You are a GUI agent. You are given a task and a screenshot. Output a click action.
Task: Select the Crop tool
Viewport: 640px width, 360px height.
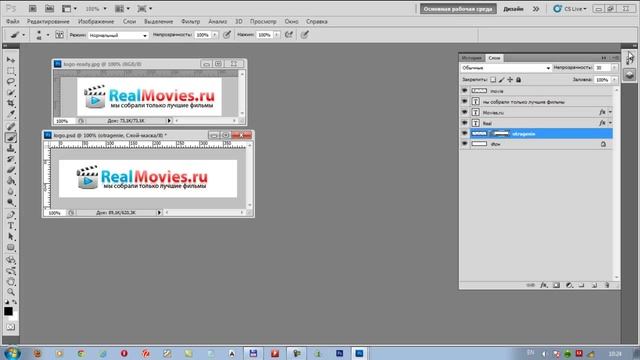point(11,103)
